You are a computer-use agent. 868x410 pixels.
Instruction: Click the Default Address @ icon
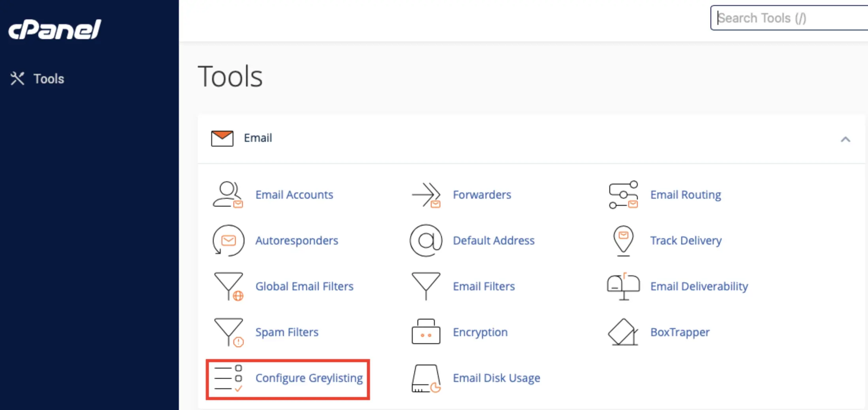(x=426, y=241)
